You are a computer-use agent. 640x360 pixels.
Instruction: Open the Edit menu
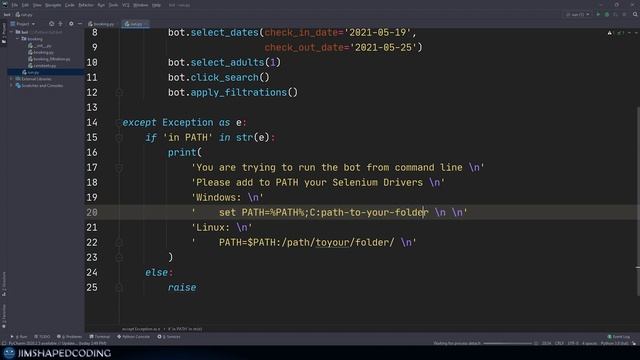pyautogui.click(x=25, y=5)
